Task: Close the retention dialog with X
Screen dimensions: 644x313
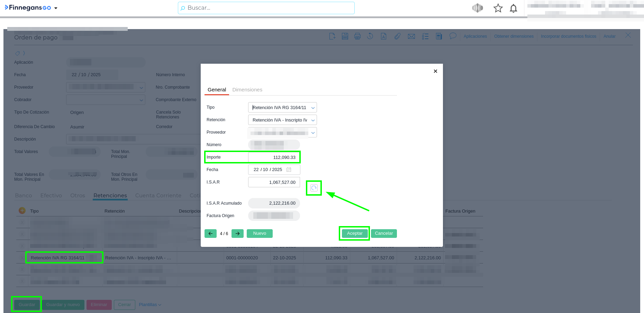Action: 435,71
